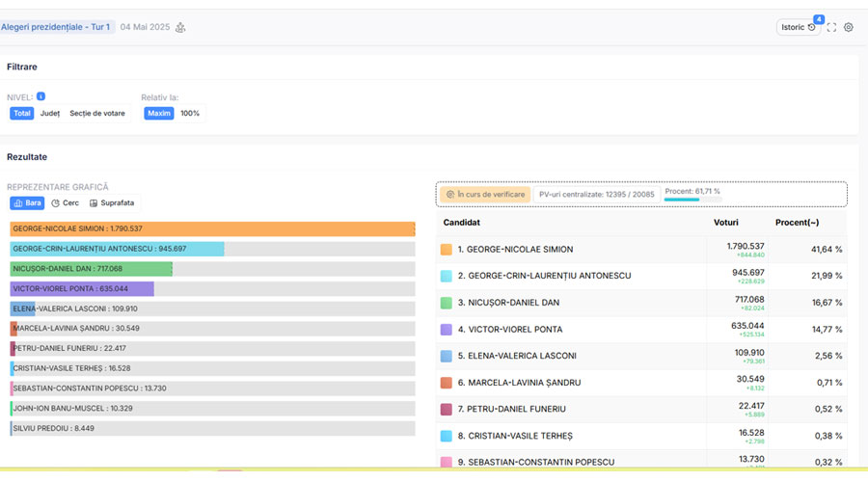868x482 pixels.
Task: Choose 100% relative option
Action: [190, 113]
